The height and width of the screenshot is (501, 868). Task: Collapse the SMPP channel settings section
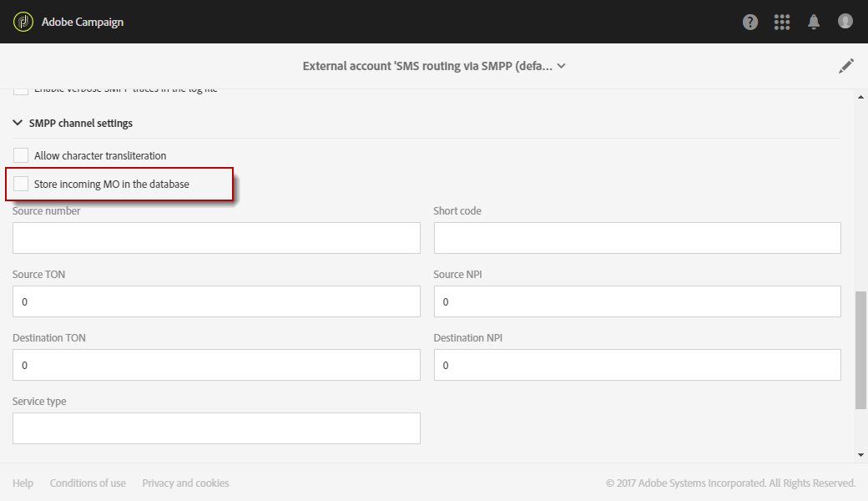(18, 123)
